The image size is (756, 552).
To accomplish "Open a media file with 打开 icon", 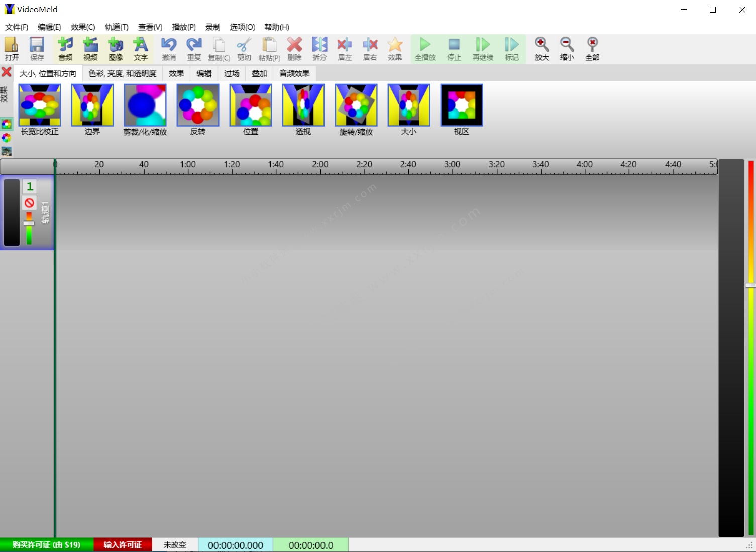I will tap(12, 49).
